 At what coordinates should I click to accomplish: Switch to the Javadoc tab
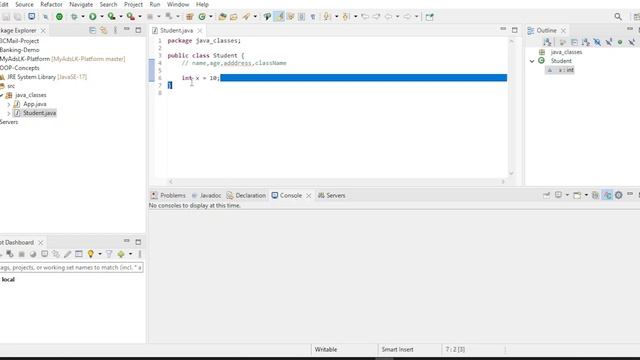point(206,196)
